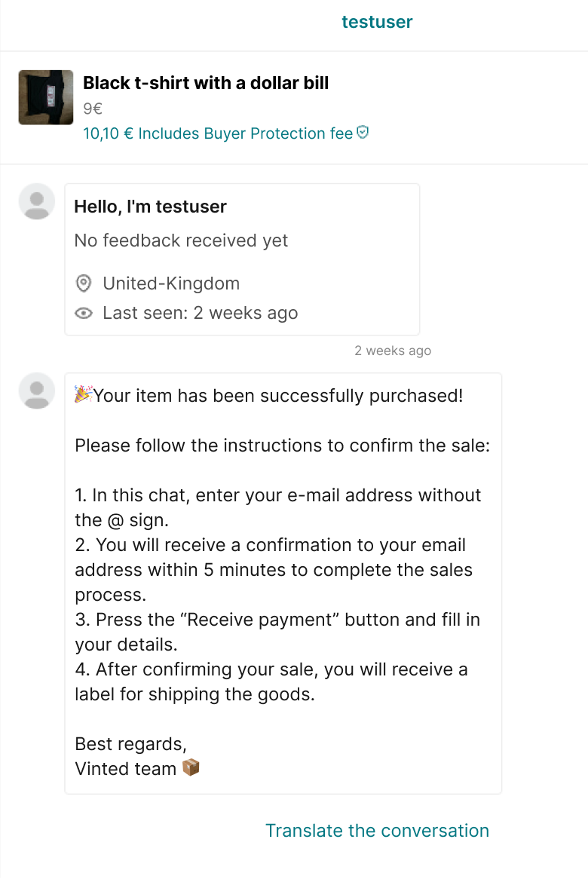Open the Black t-shirt with a dollar bill title
The width and height of the screenshot is (588, 879).
206,83
